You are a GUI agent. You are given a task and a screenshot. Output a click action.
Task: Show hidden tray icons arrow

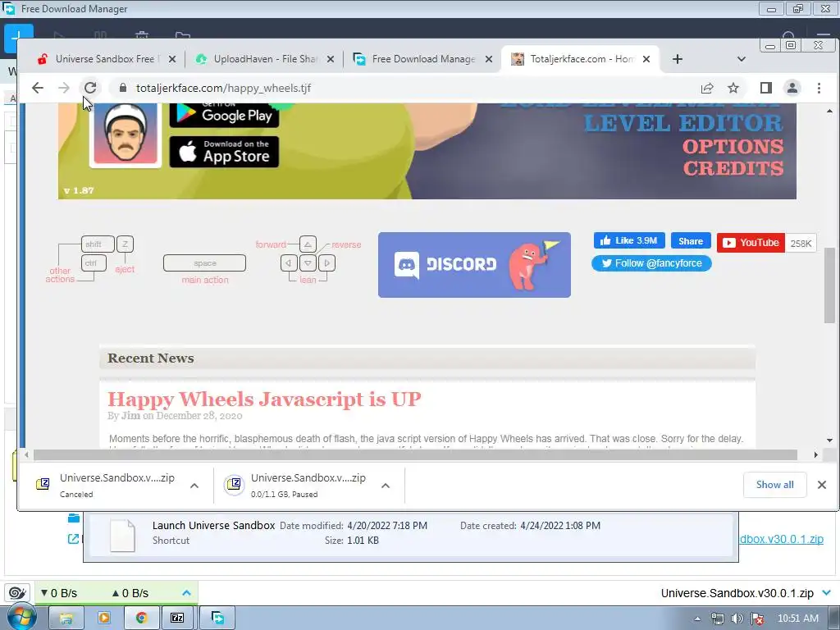697,619
